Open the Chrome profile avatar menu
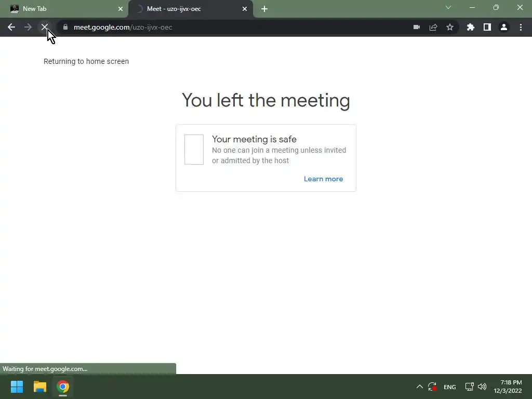This screenshot has height=399, width=532. [504, 27]
